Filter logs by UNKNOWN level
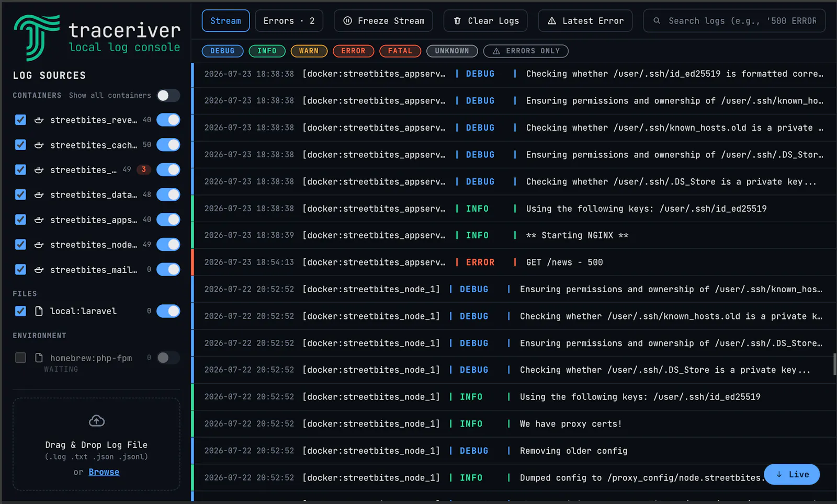This screenshot has height=504, width=837. click(x=452, y=51)
